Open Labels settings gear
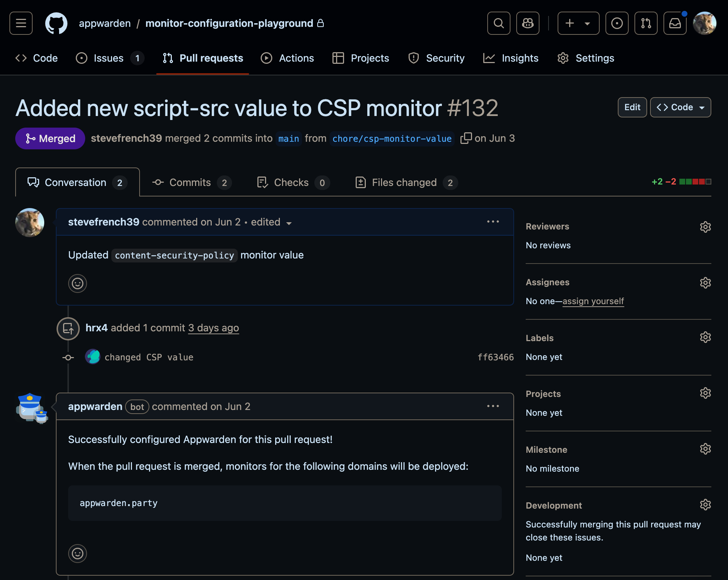This screenshot has height=580, width=728. click(x=705, y=337)
